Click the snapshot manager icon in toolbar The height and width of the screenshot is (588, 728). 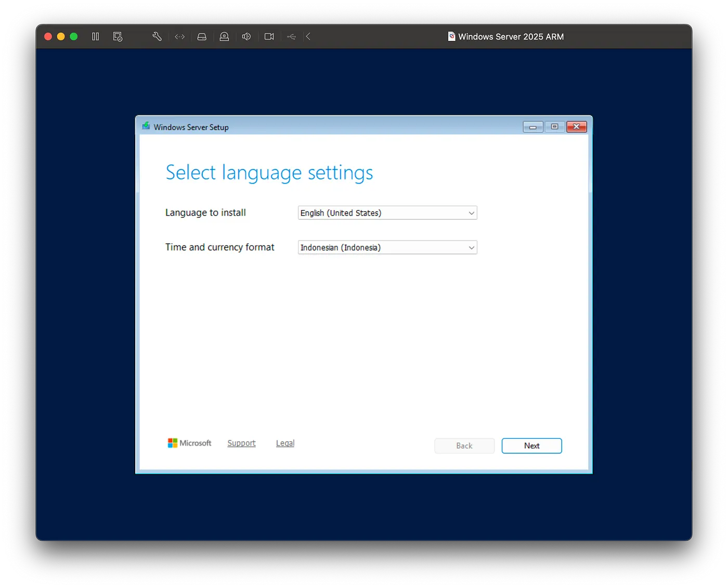tap(118, 36)
